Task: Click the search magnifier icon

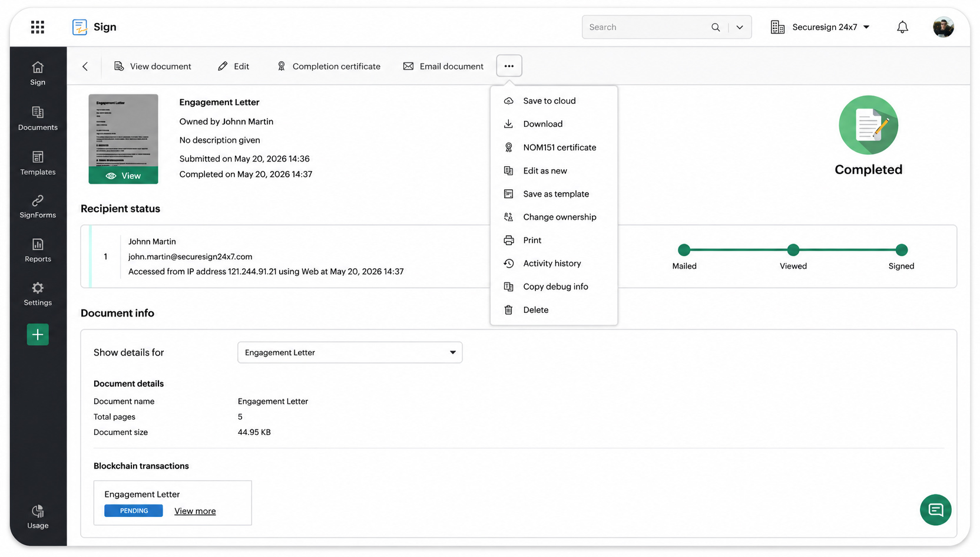Action: tap(716, 27)
